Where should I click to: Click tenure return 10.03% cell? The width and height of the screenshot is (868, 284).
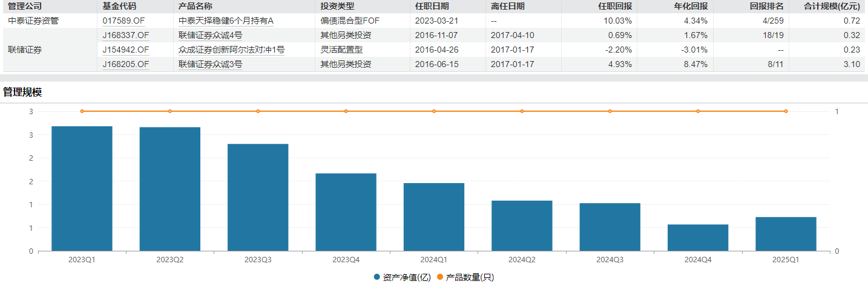[618, 21]
